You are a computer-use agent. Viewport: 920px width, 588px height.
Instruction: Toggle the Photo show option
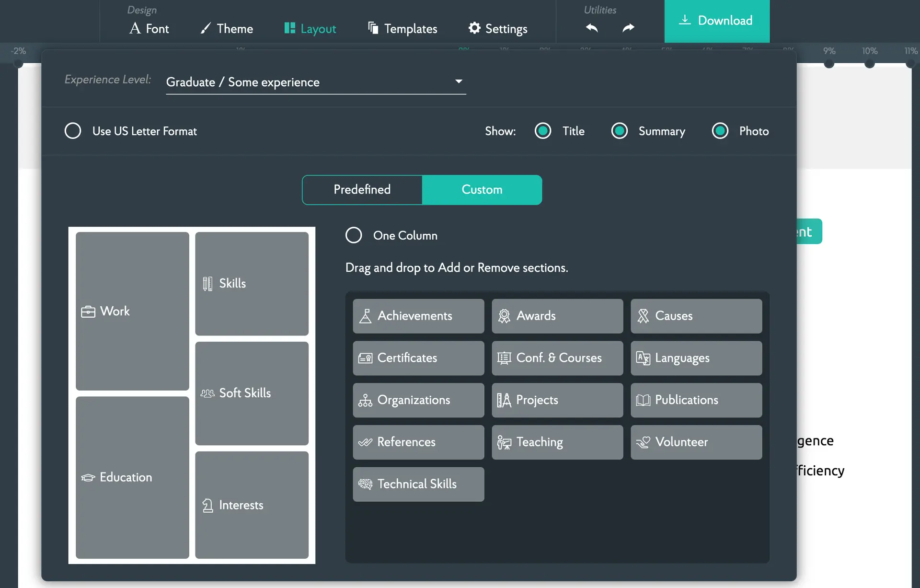(x=720, y=131)
